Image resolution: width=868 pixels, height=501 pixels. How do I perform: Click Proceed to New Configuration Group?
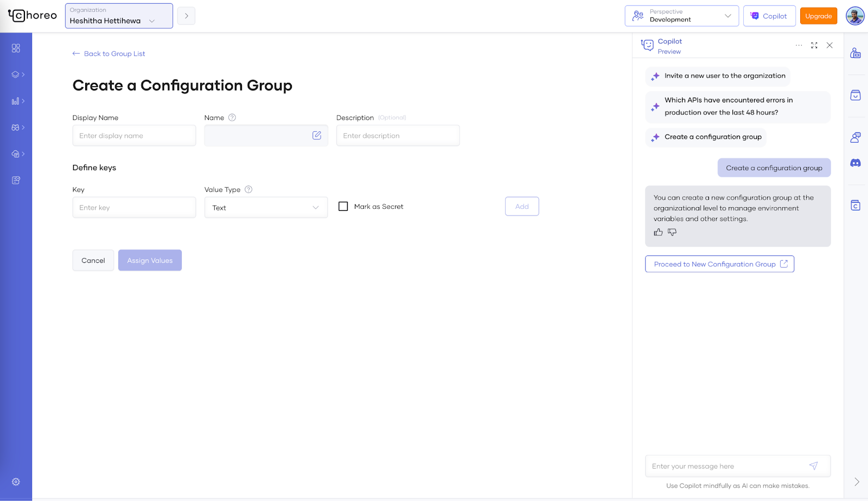719,264
